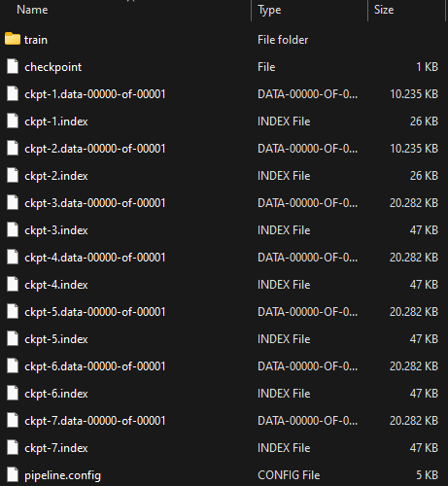Screen dimensions: 448x486
Task: Click the ckpt-2.index file icon
Action: 13,176
